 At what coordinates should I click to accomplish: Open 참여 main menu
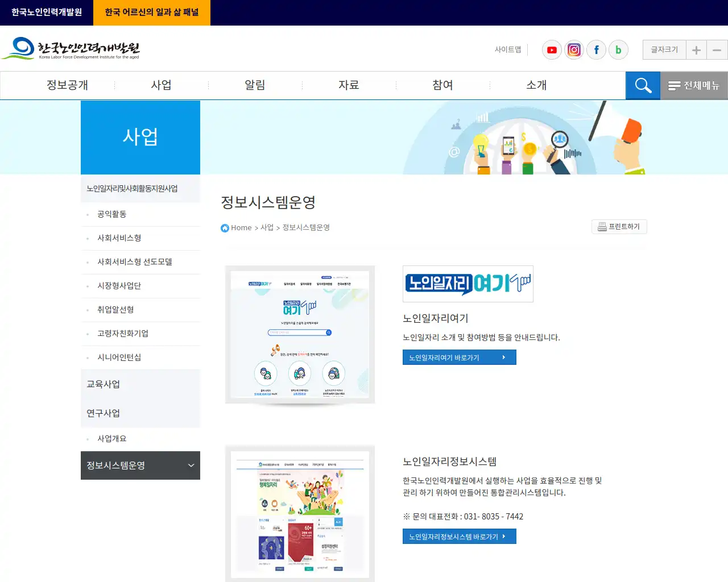pos(442,85)
